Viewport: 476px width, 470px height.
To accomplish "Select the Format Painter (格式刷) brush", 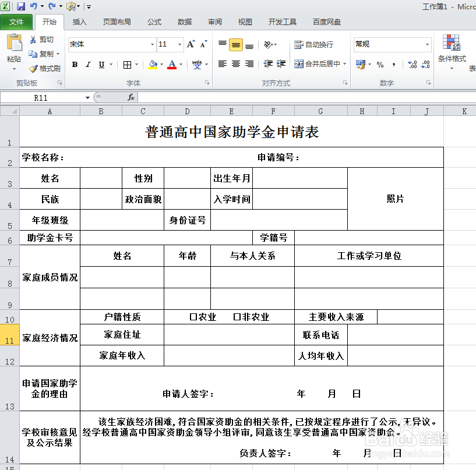I will pos(33,69).
